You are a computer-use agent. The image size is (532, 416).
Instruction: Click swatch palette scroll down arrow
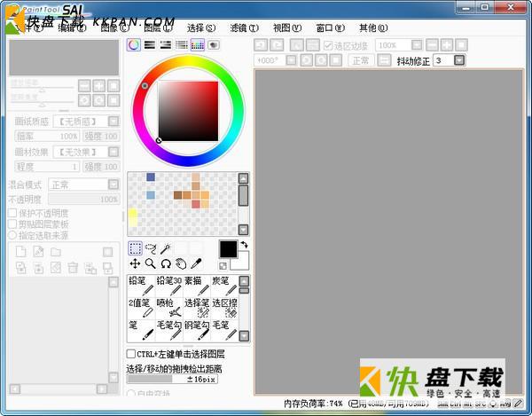[x=243, y=230]
